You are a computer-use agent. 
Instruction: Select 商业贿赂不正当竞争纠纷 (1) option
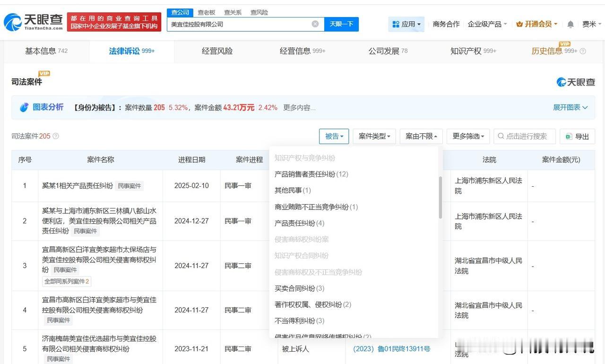tap(316, 207)
